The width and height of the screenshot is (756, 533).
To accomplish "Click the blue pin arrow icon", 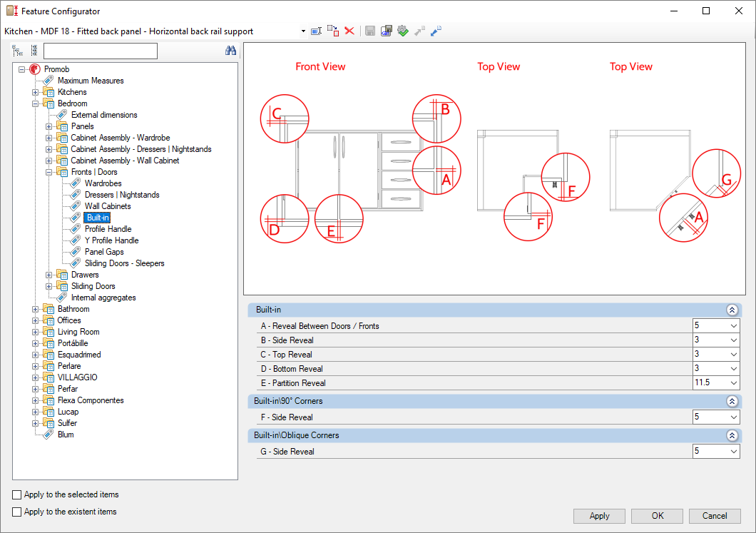I will pos(436,31).
